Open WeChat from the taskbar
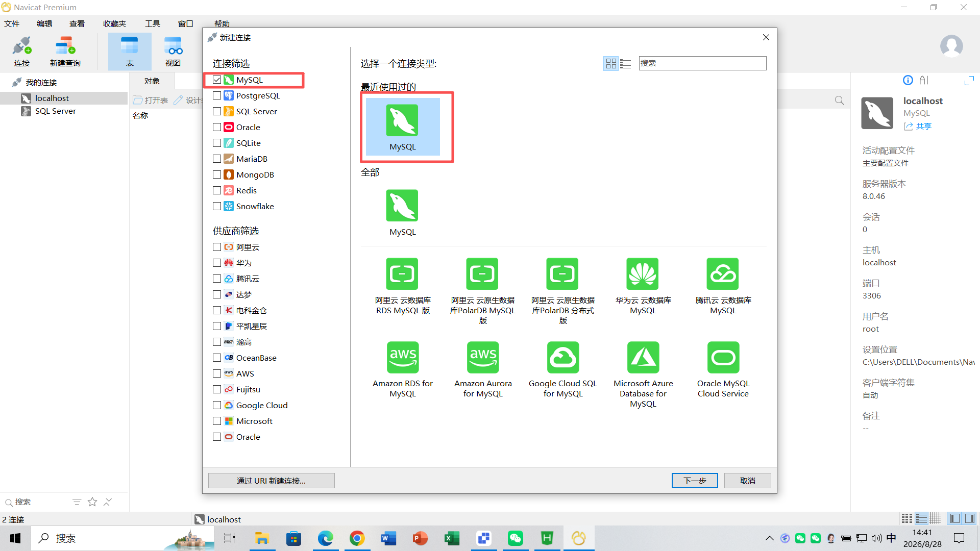Screen dimensions: 980x551 click(x=515, y=538)
